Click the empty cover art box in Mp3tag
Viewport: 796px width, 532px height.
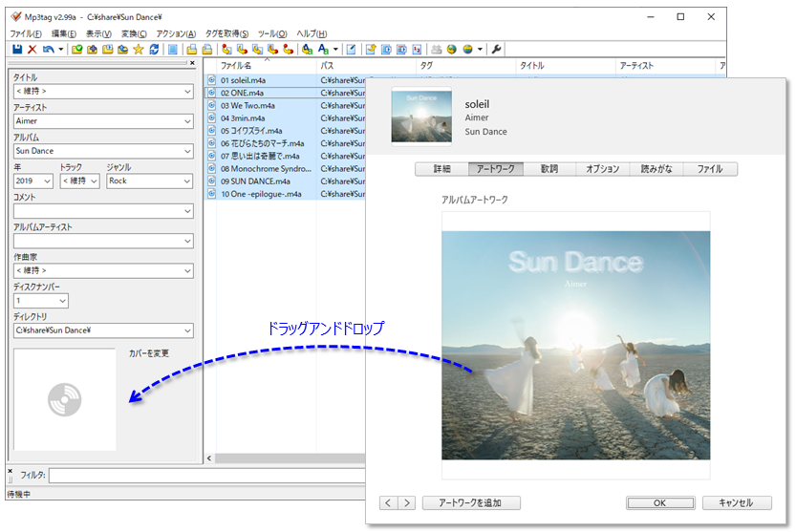(64, 399)
